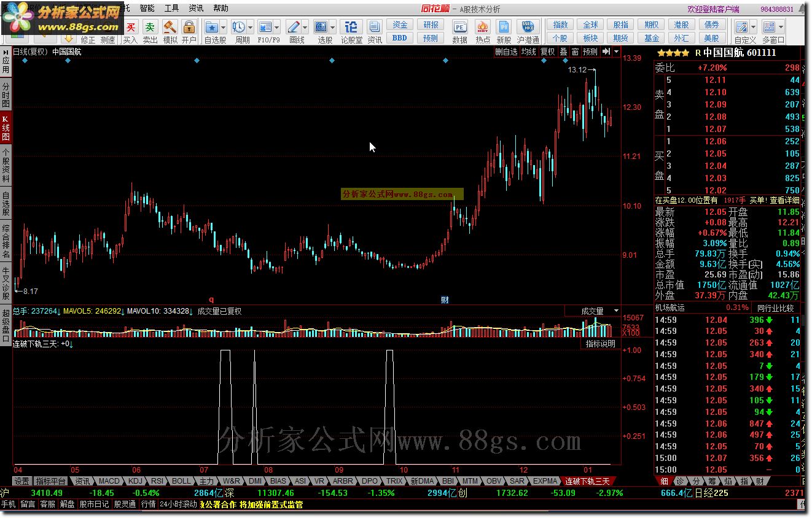Click the 周期 clock icon
The height and width of the screenshot is (518, 812).
tap(238, 27)
